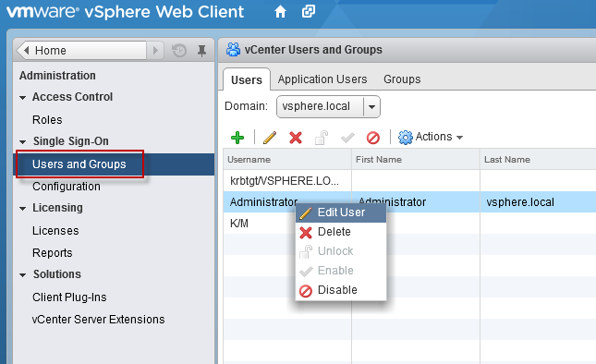
Task: Open vCenter Server Extensions
Action: click(x=99, y=319)
